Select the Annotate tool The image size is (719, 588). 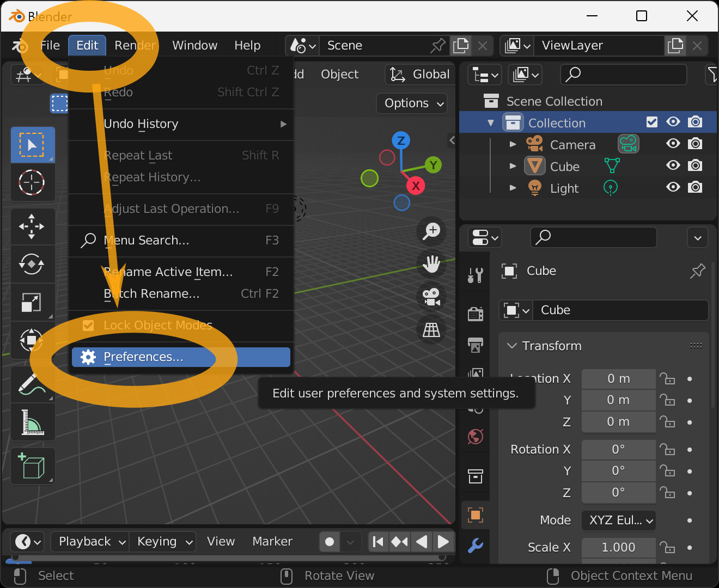(32, 384)
